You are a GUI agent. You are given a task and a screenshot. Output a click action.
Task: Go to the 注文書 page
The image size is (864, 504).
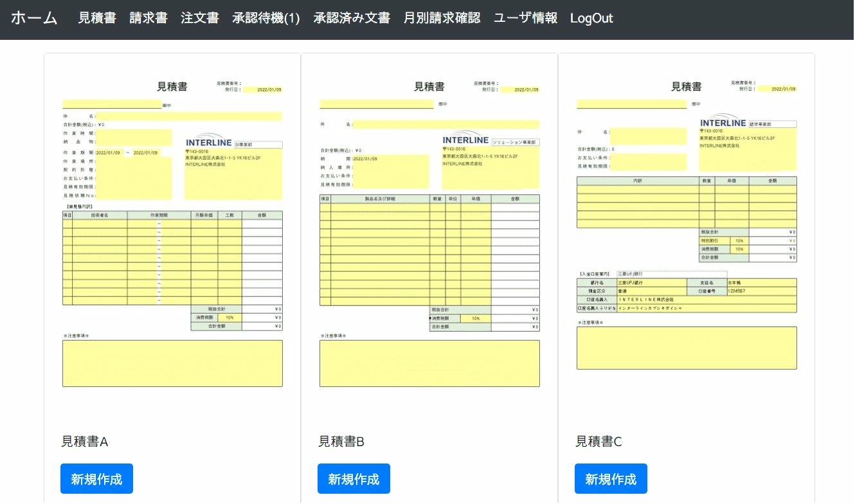click(x=199, y=19)
